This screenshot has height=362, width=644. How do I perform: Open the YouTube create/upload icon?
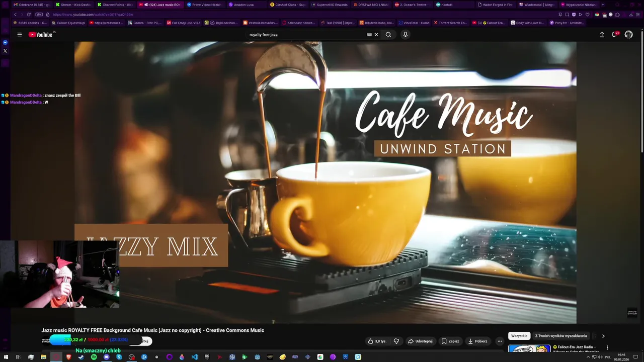pyautogui.click(x=602, y=35)
